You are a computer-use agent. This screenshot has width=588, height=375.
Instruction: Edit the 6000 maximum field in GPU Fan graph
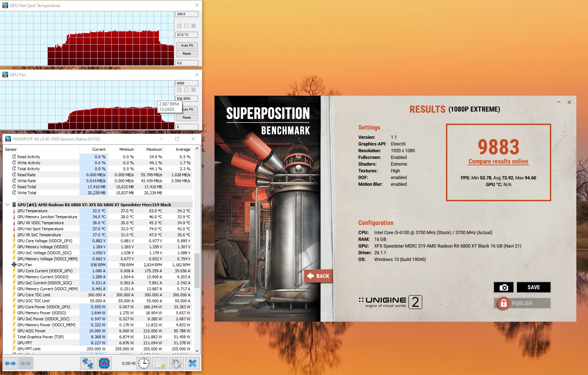pos(187,83)
